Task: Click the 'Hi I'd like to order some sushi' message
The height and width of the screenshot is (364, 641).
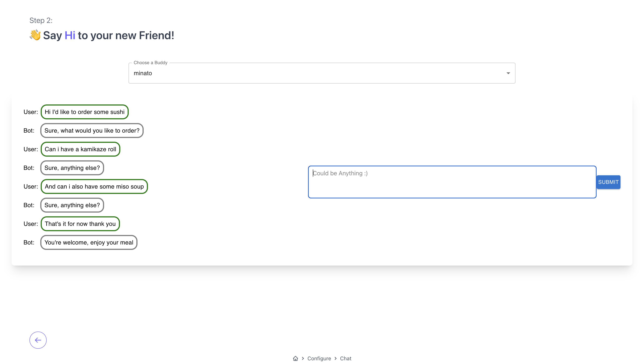Action: click(85, 112)
